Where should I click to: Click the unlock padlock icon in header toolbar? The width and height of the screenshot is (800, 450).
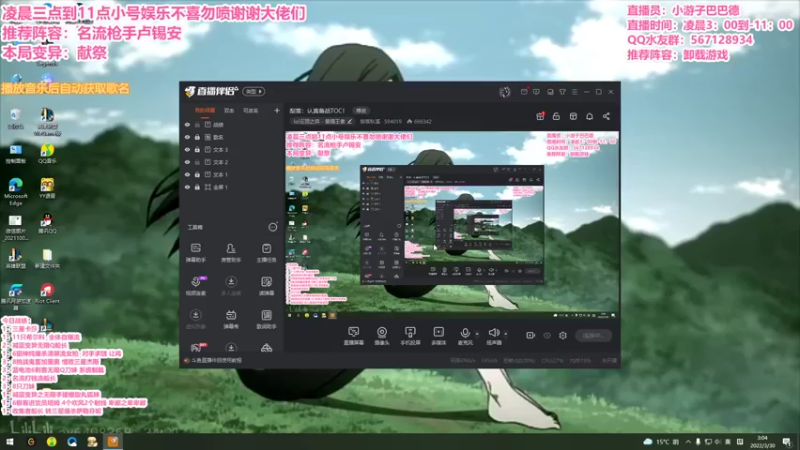coord(556,116)
